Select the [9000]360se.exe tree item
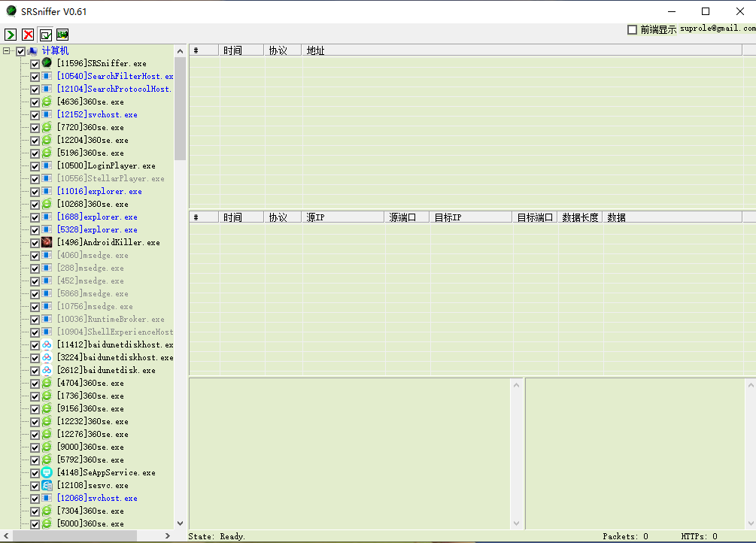 point(90,447)
